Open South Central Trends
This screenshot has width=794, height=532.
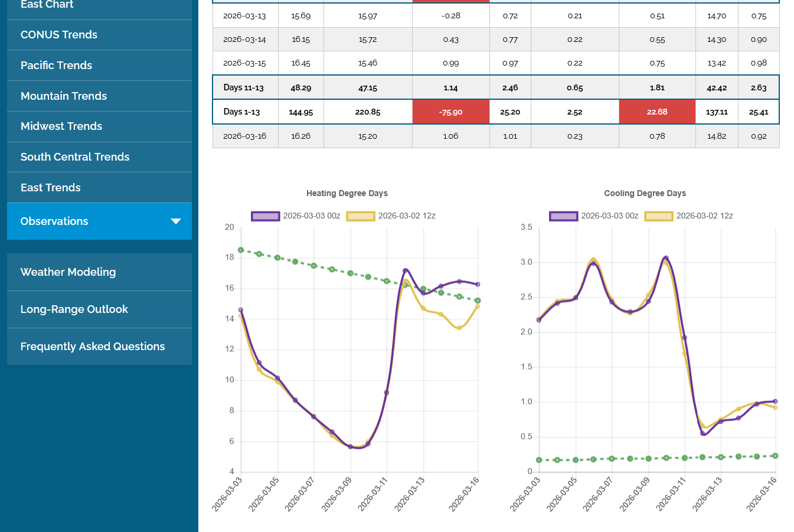[75, 157]
